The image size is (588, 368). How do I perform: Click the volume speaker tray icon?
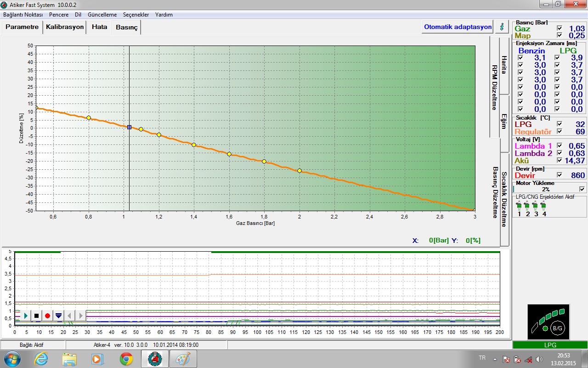point(539,359)
